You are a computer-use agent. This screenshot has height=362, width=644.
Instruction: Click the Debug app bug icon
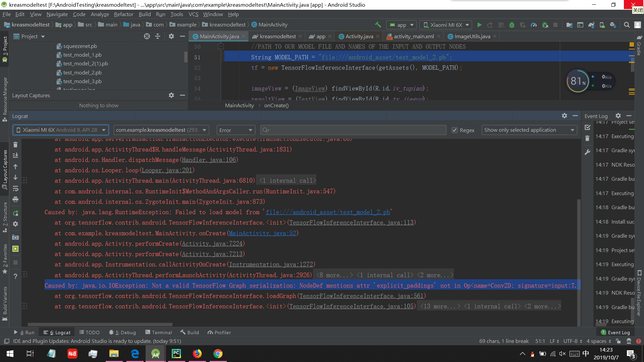click(512, 25)
